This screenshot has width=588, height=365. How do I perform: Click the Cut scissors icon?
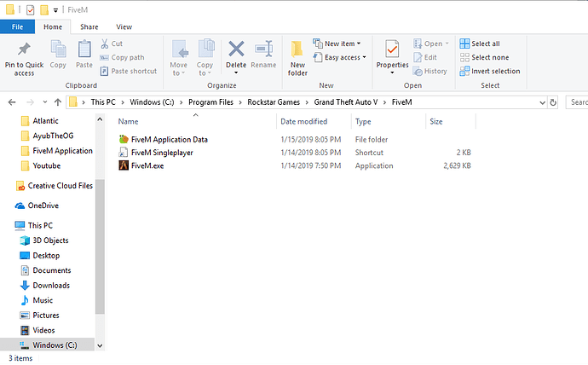pos(105,43)
